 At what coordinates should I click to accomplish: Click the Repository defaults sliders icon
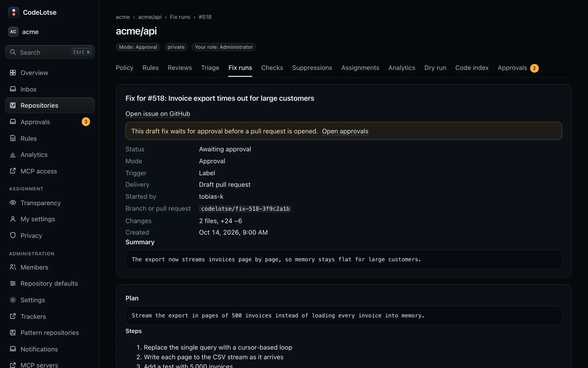(13, 283)
